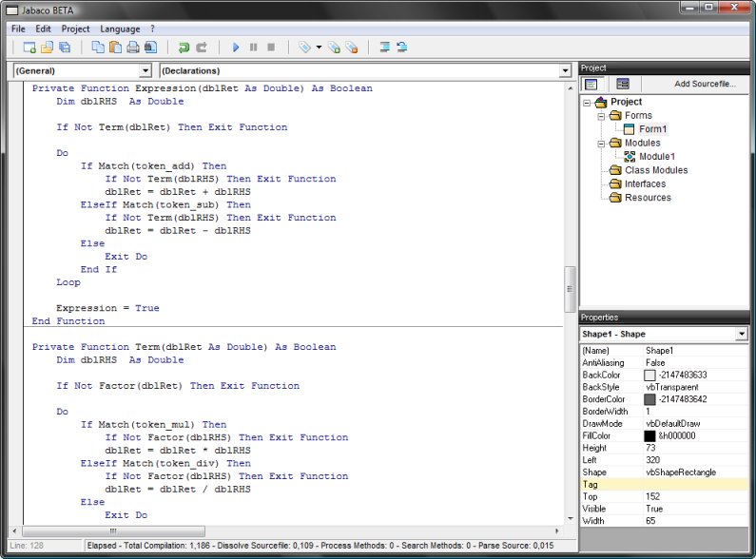
Task: Click the Open Project folder icon
Action: click(x=47, y=48)
